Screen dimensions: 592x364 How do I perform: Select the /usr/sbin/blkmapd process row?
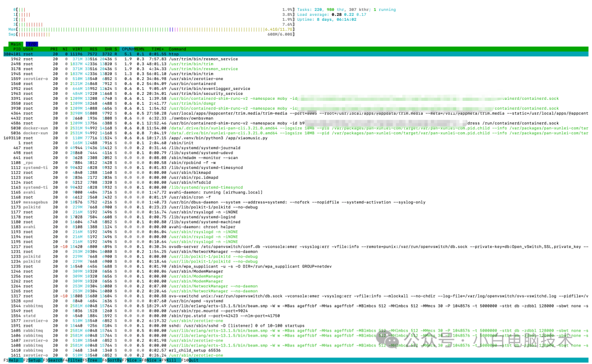(x=296, y=173)
